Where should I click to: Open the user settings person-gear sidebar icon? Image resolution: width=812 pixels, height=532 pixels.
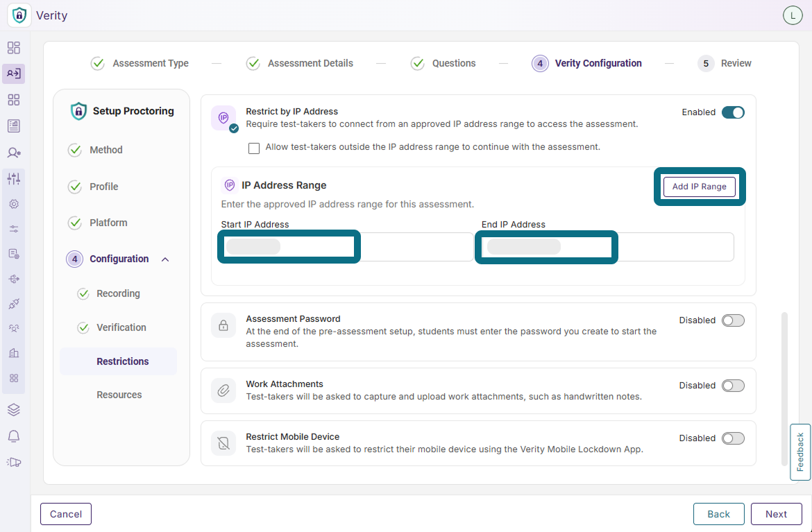pyautogui.click(x=14, y=153)
